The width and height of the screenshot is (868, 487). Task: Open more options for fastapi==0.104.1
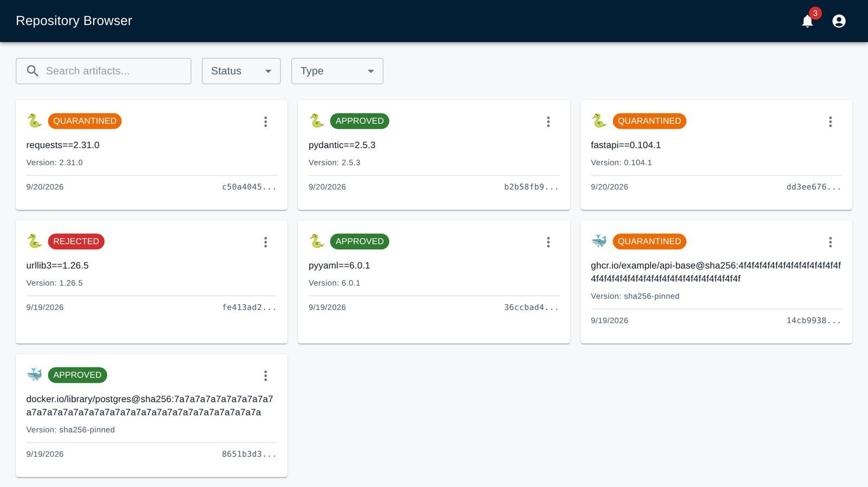click(830, 122)
